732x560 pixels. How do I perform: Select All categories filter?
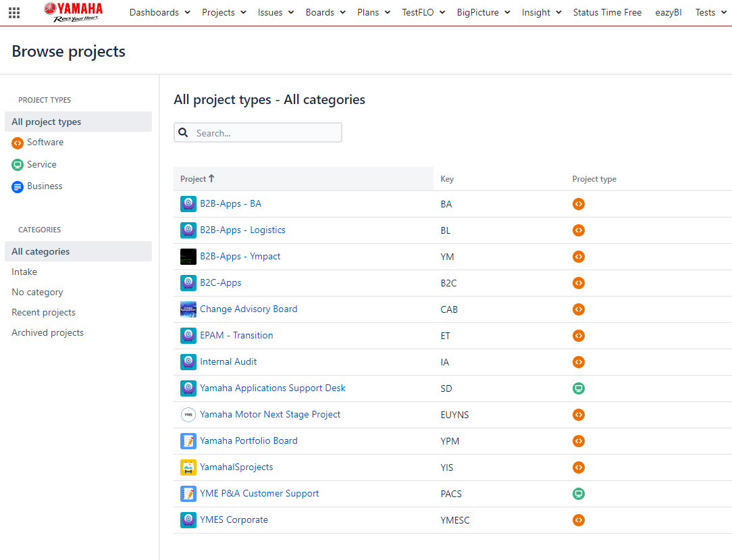click(x=78, y=251)
